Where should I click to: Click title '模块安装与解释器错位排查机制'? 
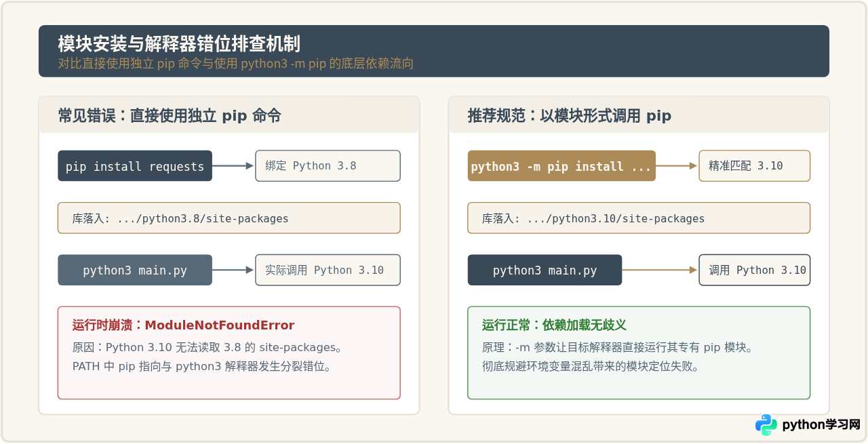179,44
